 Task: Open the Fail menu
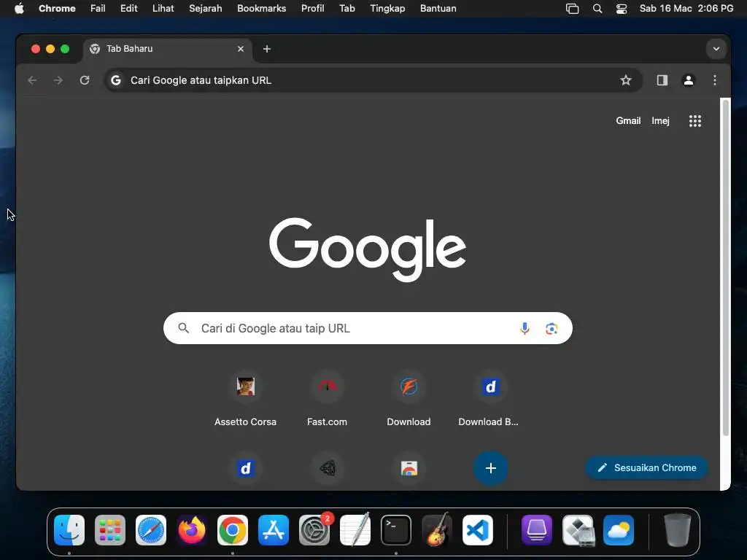click(98, 9)
